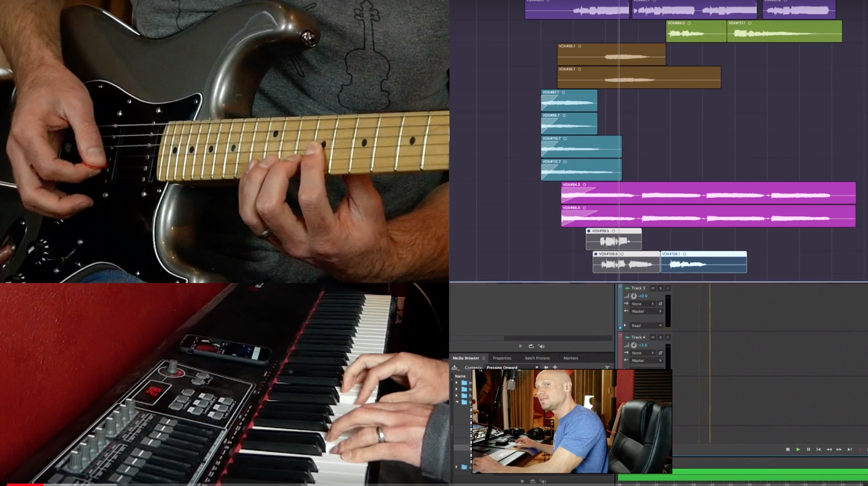Adjust Track 3 volume knob

634,296
